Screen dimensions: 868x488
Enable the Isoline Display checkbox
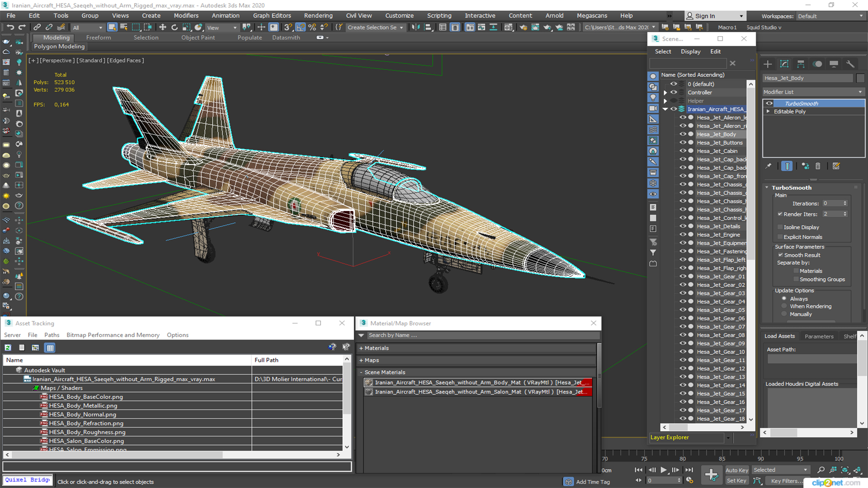pos(780,227)
